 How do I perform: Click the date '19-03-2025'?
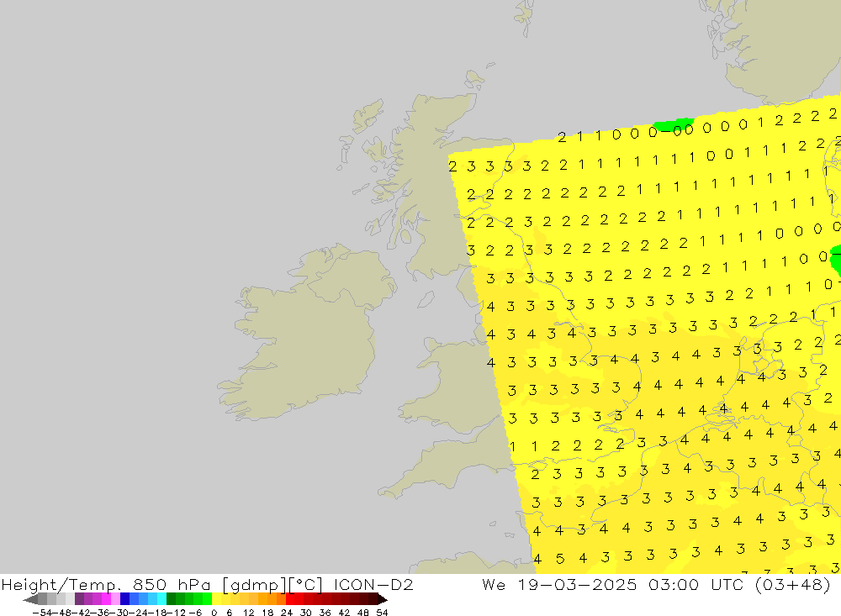pos(577,584)
